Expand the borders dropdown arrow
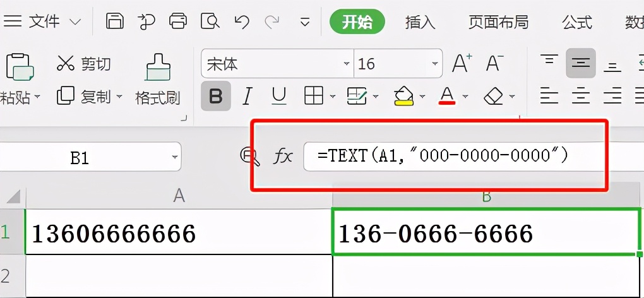 (x=333, y=97)
